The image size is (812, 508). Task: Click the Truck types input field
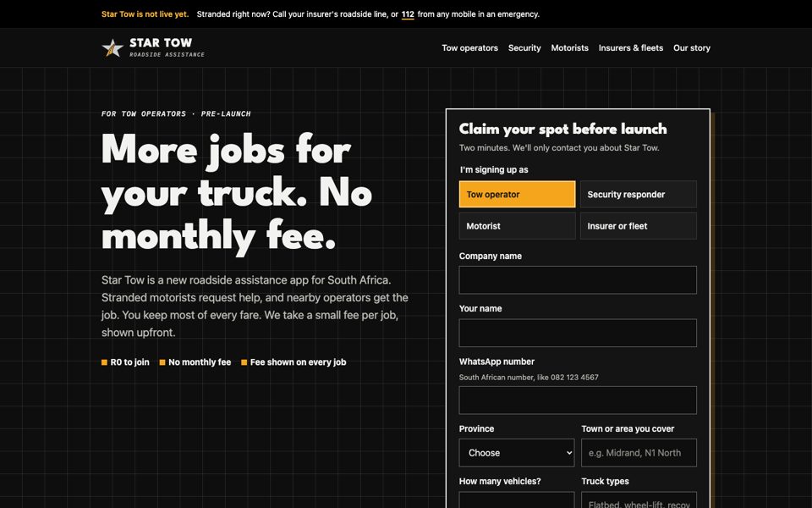click(x=639, y=500)
